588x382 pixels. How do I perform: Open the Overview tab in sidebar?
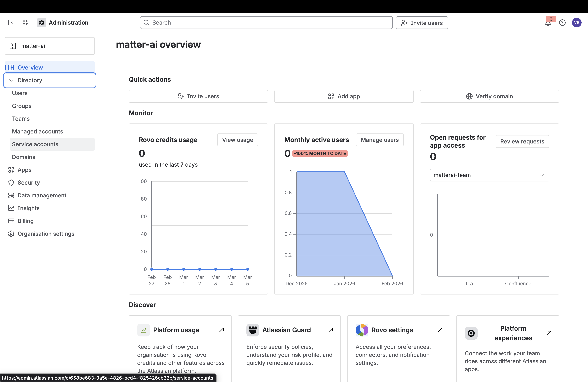click(x=30, y=67)
